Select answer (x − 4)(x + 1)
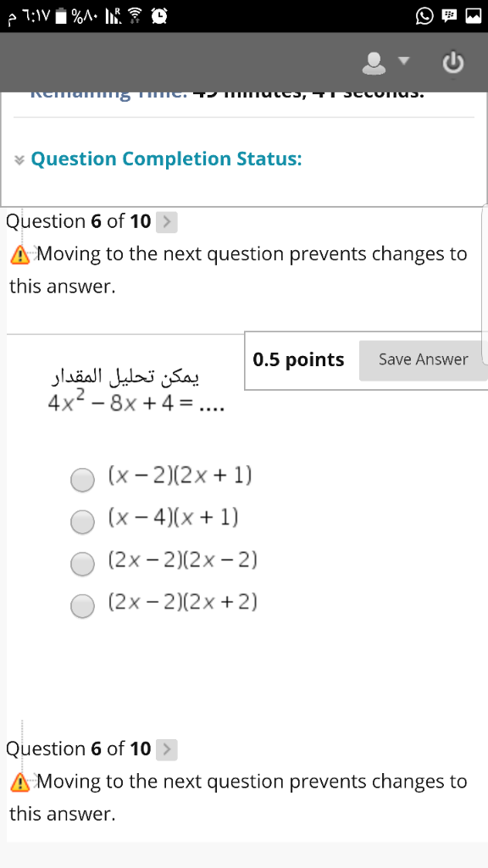The height and width of the screenshot is (868, 488). click(x=82, y=521)
